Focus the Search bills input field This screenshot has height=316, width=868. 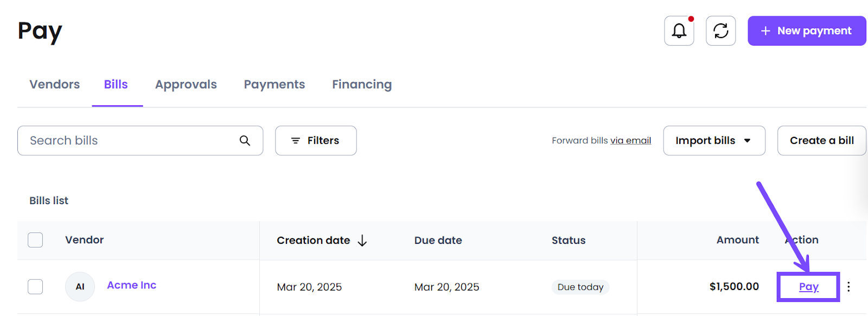click(140, 141)
